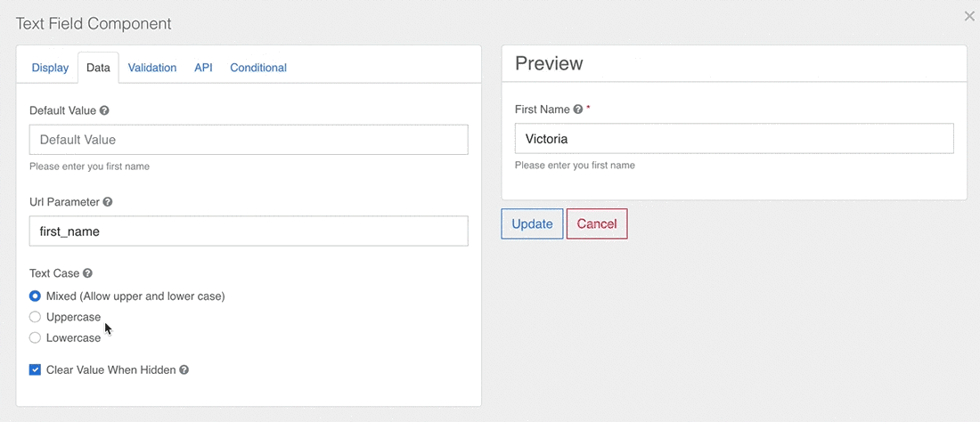Uncheck Clear Value When Hidden checkbox
980x422 pixels.
pyautogui.click(x=36, y=370)
